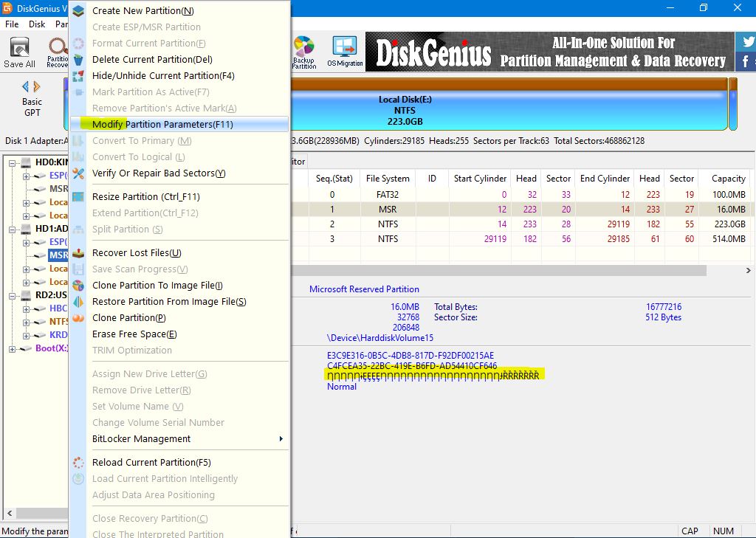This screenshot has height=538, width=756.
Task: Open the Backup Partition tool
Action: 303,52
